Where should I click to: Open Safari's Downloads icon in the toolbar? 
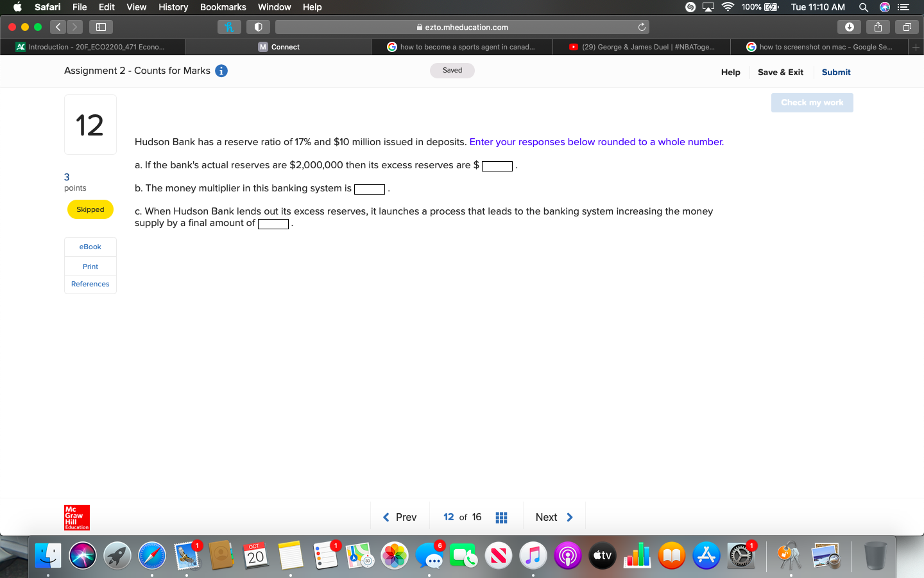850,26
